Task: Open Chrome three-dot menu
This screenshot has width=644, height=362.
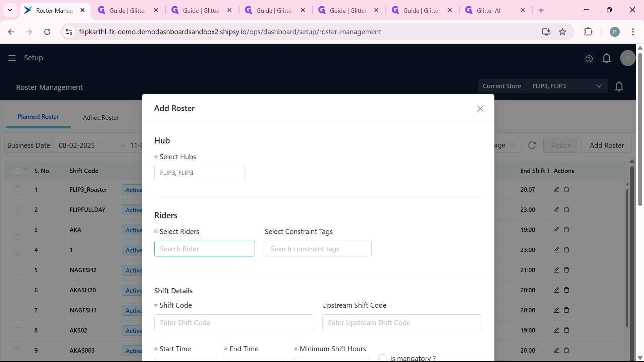Action: click(633, 32)
